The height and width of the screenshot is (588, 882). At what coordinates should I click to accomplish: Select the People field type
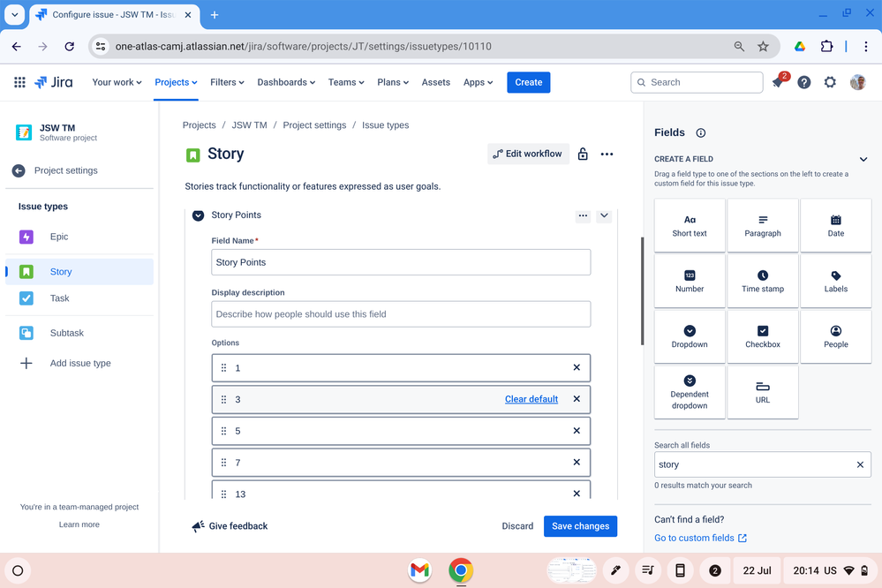tap(834, 336)
